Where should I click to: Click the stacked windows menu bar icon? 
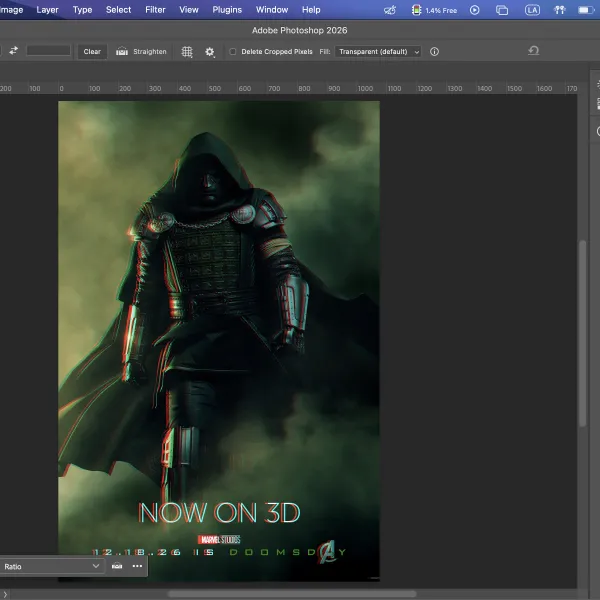tap(502, 10)
